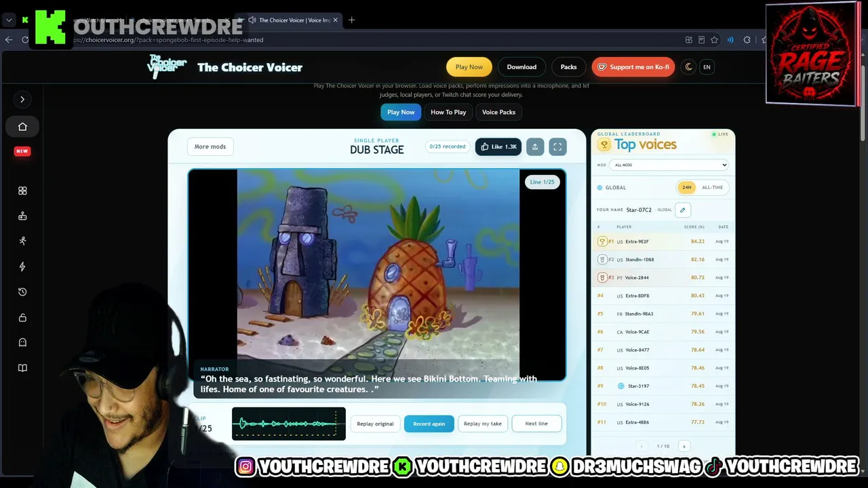Click the More mods button
Viewport: 868px width, 488px height.
point(210,147)
